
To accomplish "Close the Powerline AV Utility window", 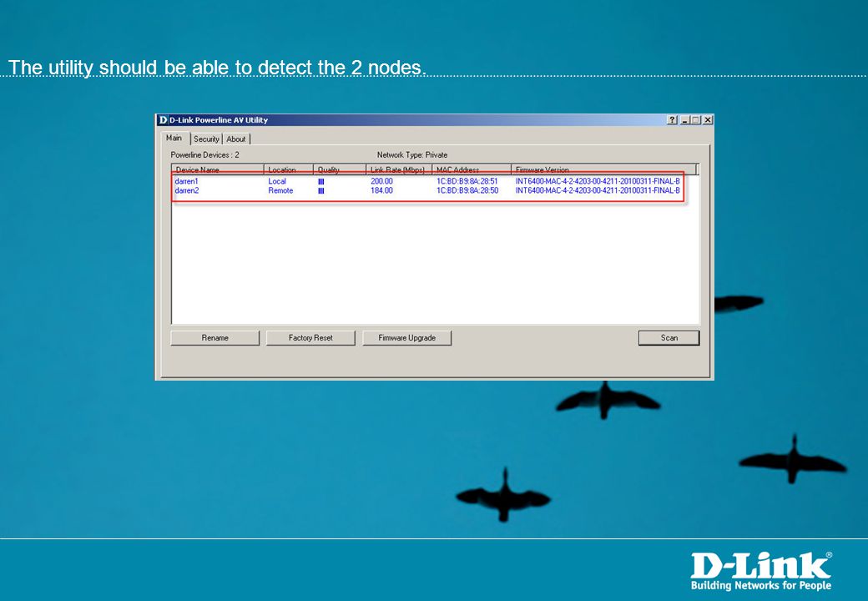I will pyautogui.click(x=708, y=119).
